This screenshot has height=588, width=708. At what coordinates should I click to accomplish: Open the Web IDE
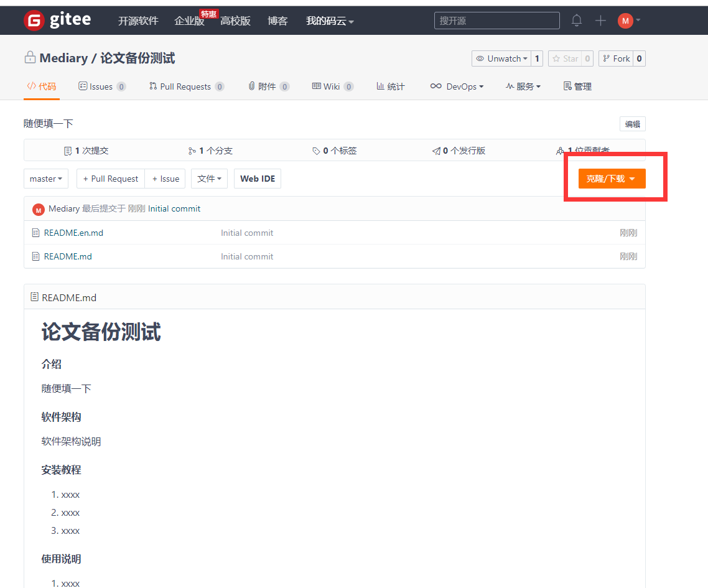[258, 179]
